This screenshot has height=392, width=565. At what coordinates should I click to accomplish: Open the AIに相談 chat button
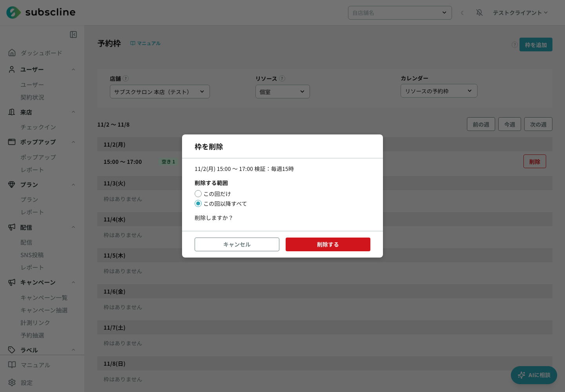[x=534, y=375]
